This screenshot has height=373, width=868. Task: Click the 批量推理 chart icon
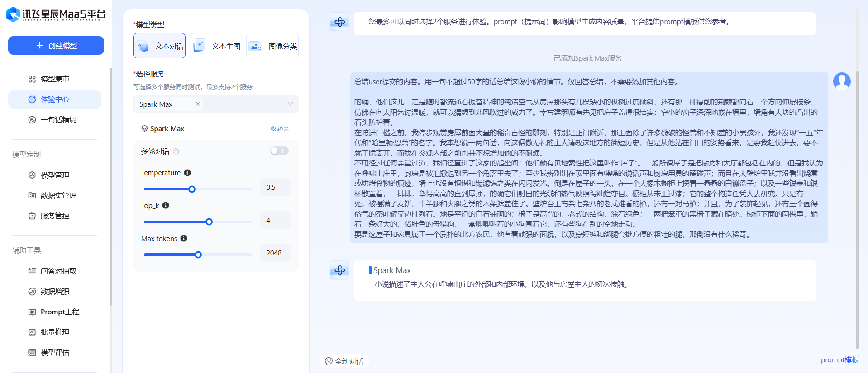point(32,332)
